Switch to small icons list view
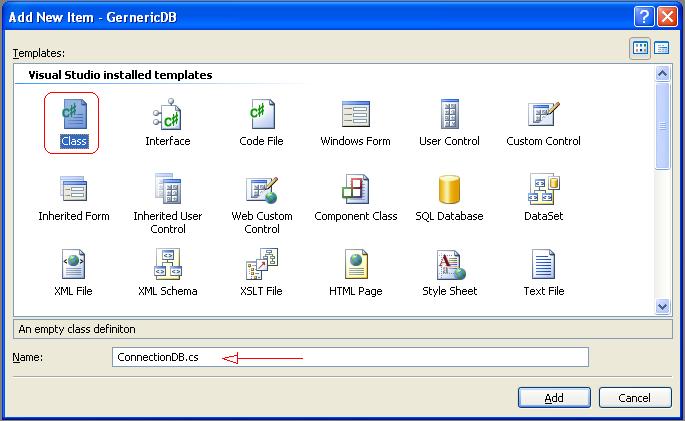Screen dimensions: 685x421 [x=662, y=48]
